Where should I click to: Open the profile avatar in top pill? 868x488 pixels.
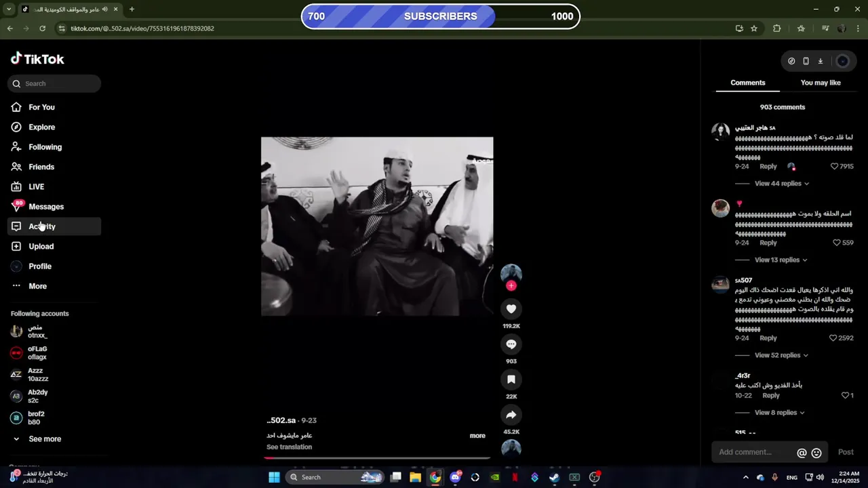(x=843, y=61)
